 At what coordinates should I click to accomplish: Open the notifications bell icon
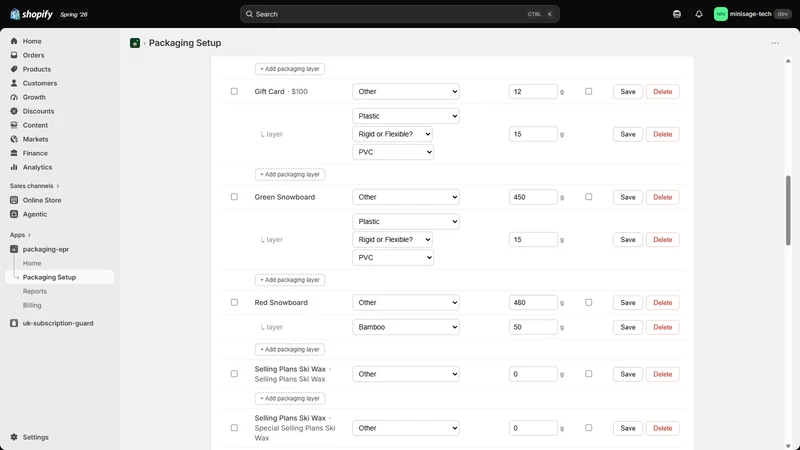click(x=698, y=14)
